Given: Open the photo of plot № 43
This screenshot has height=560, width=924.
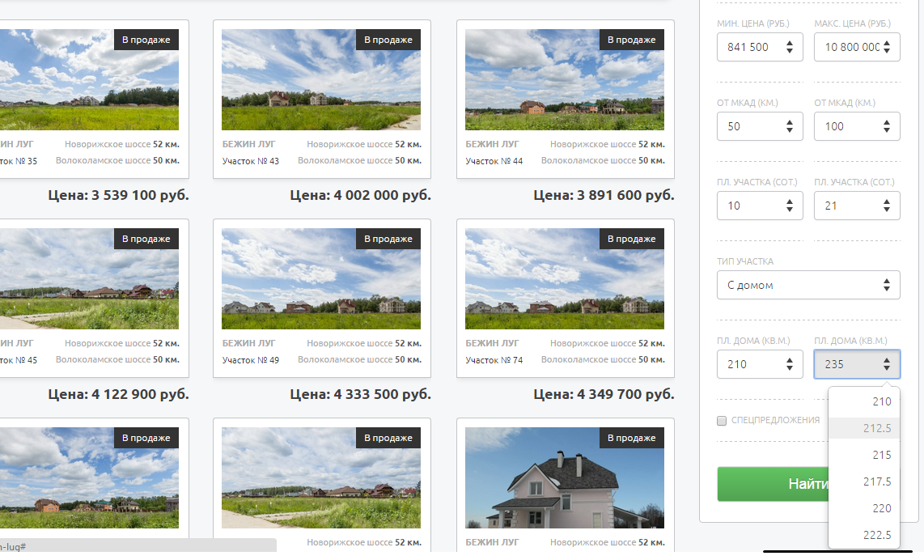Looking at the screenshot, I should (x=320, y=80).
